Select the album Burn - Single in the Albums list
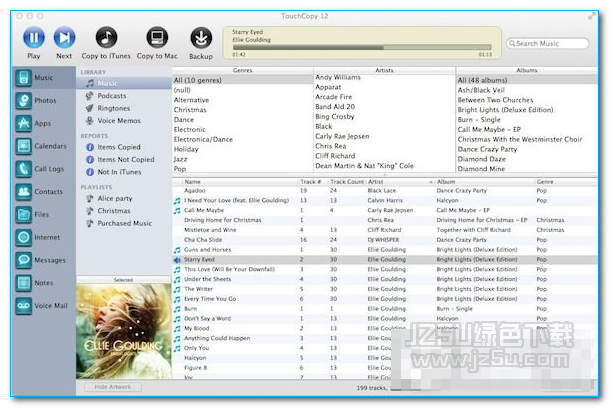The width and height of the screenshot is (610, 408). tap(527, 119)
